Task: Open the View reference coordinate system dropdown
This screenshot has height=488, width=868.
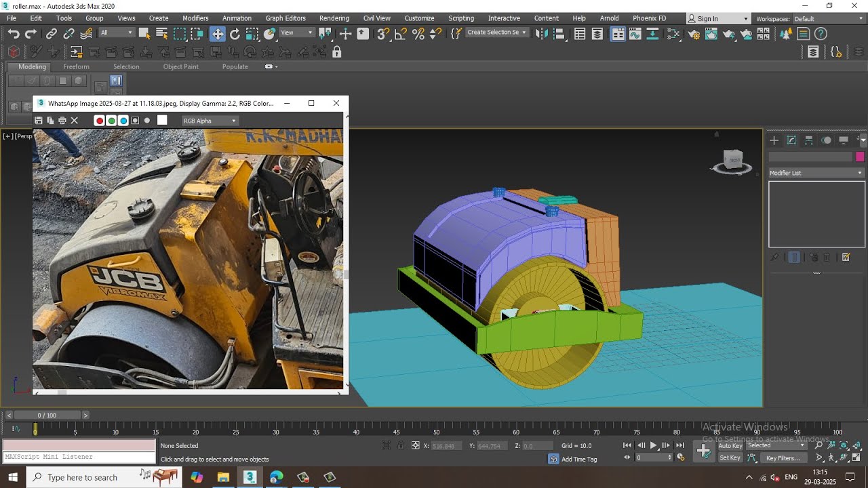Action: [296, 33]
